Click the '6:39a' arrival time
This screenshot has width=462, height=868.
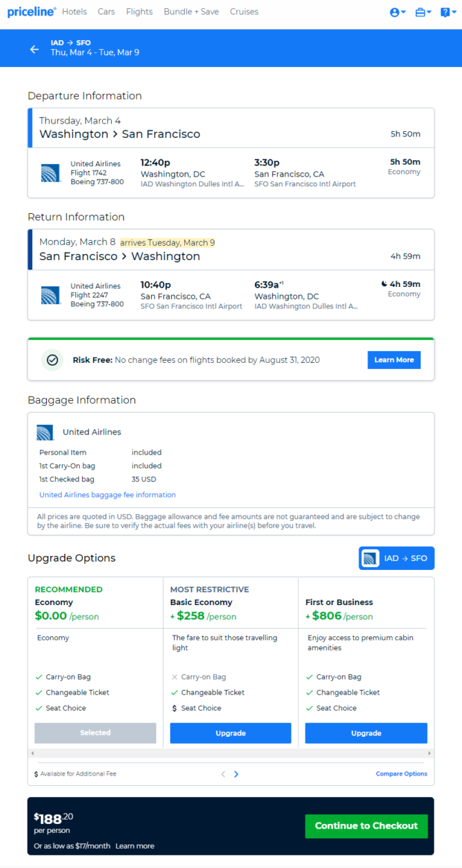click(270, 284)
